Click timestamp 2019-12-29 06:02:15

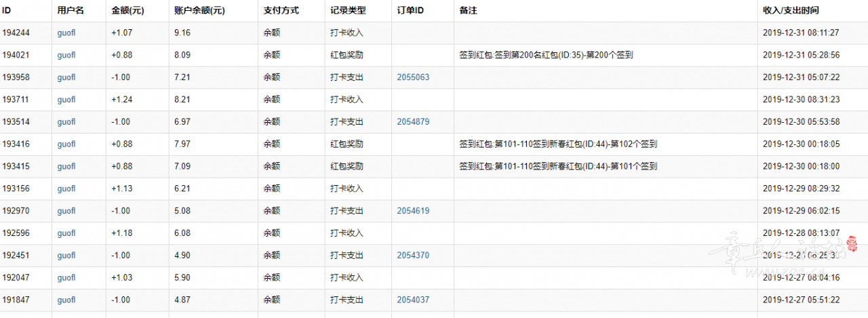[x=801, y=211]
